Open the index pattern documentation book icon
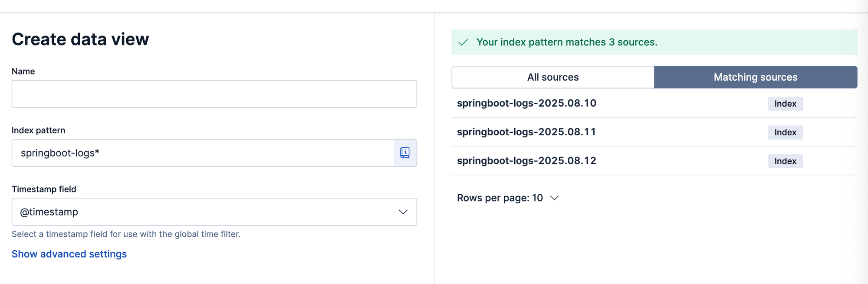The image size is (868, 284). click(x=405, y=153)
